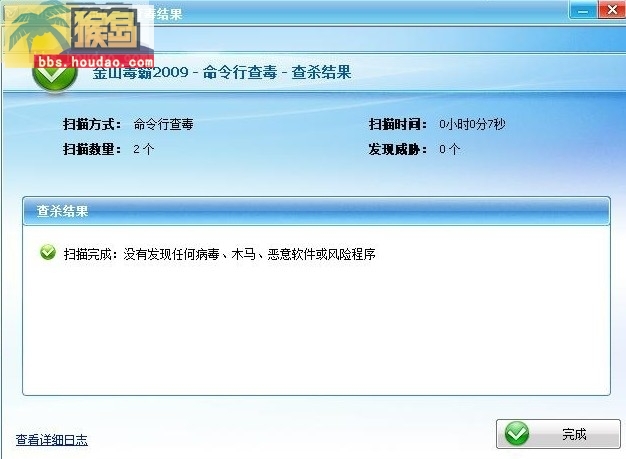Click the 完成 finish button
The height and width of the screenshot is (459, 626).
pos(558,434)
